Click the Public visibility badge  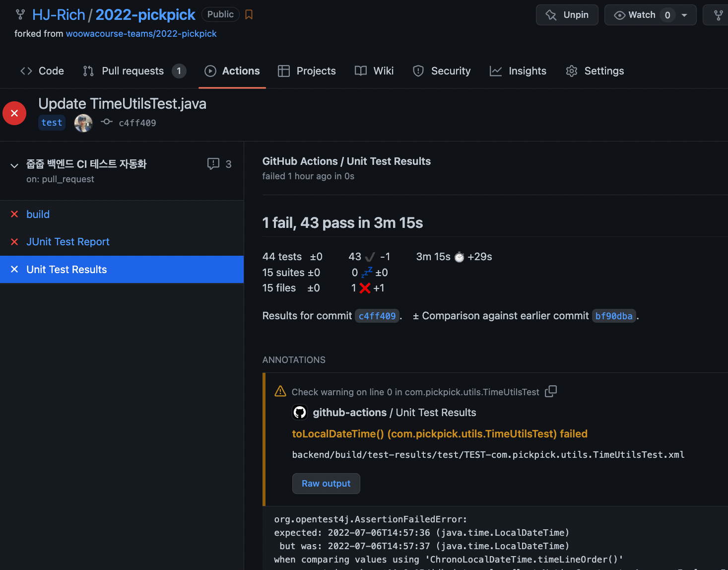(x=220, y=14)
